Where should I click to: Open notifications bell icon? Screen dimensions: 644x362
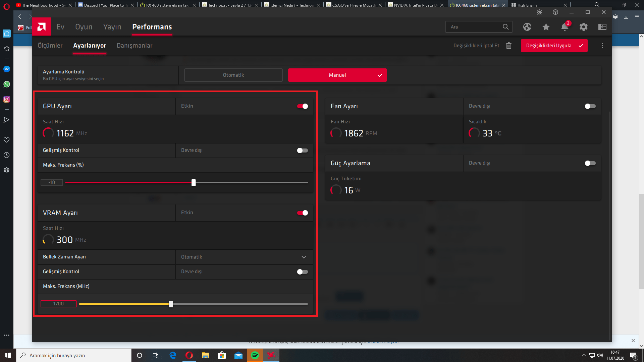pyautogui.click(x=565, y=27)
